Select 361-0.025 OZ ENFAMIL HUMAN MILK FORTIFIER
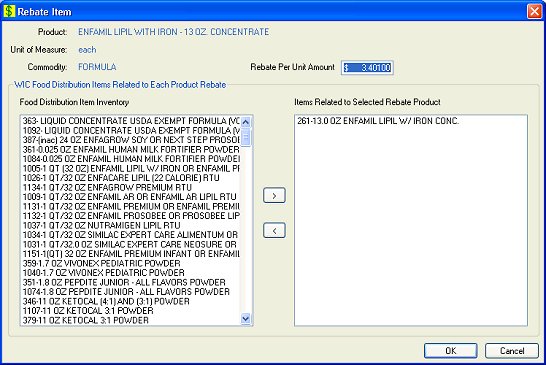546x365 pixels. tap(131, 149)
